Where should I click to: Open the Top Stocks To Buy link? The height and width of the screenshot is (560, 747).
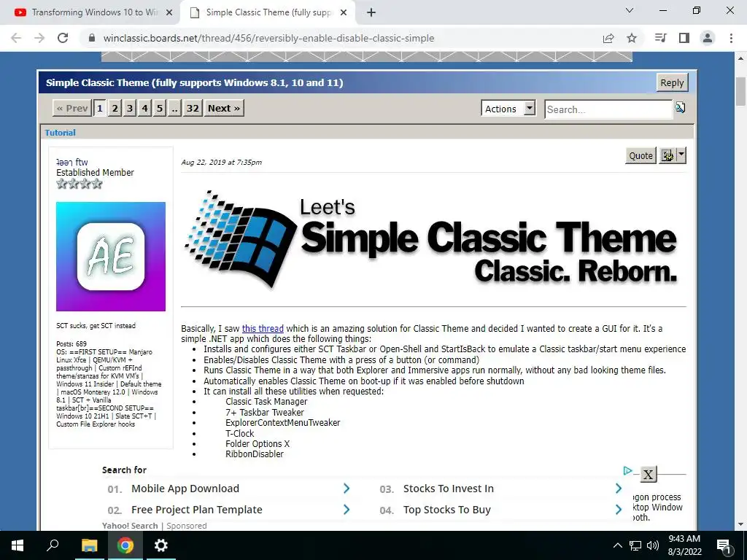[447, 510]
